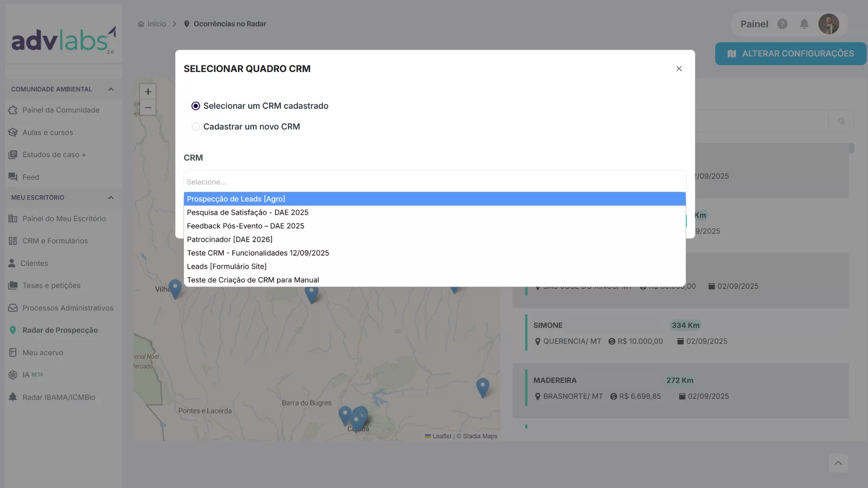Close the Selecionar Quadro CRM dialog
The height and width of the screenshot is (488, 868).
coord(679,69)
